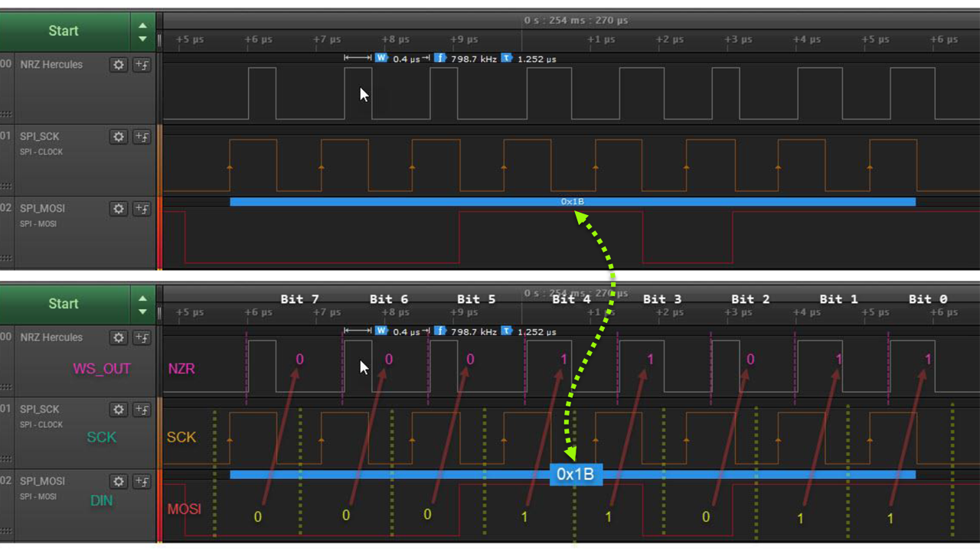Click the 'SPI - CLOCK' sublabel in lower panel
The image size is (980, 551).
[41, 425]
